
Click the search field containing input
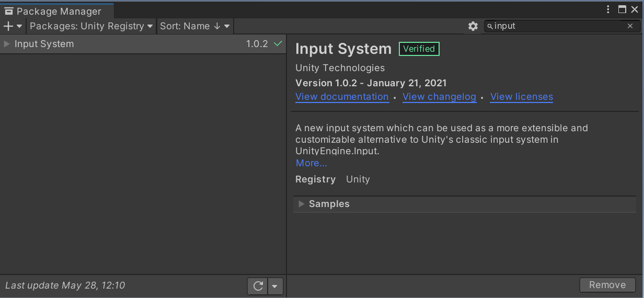pos(561,26)
